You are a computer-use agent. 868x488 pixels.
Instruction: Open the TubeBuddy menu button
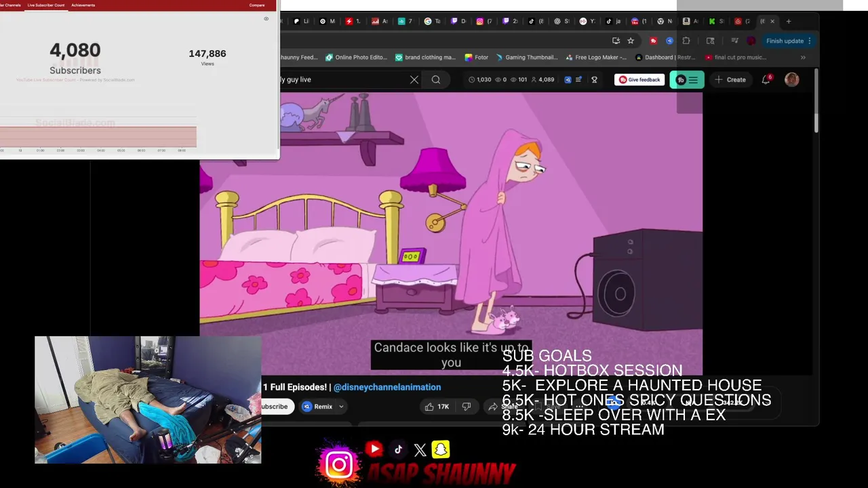coord(687,79)
